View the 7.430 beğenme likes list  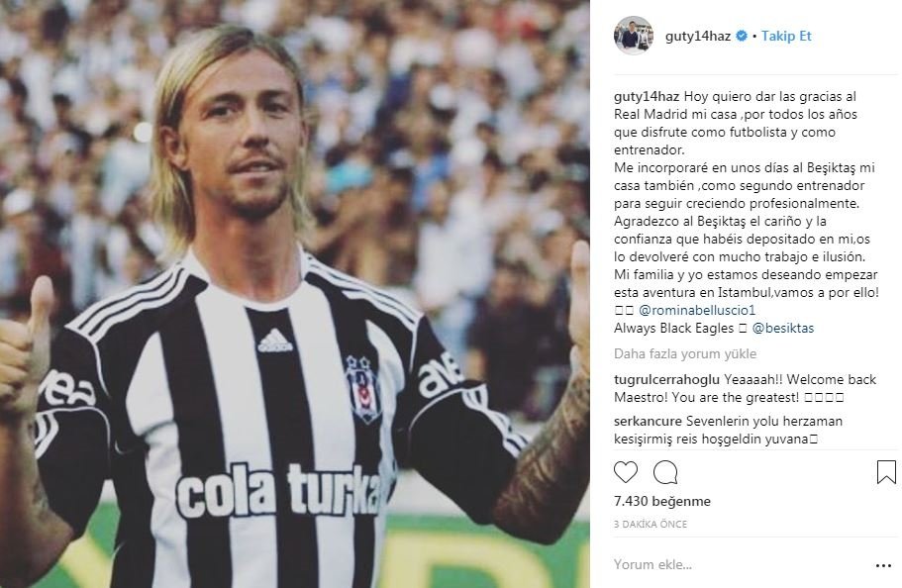[662, 501]
